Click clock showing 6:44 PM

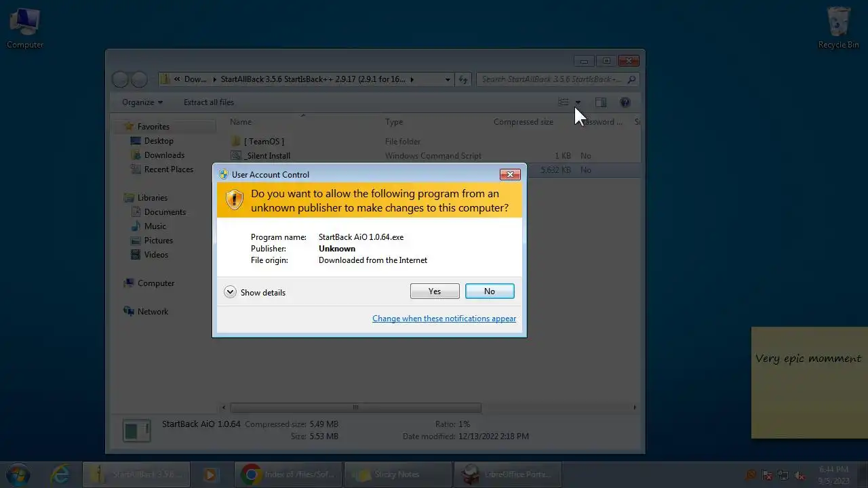tap(833, 475)
